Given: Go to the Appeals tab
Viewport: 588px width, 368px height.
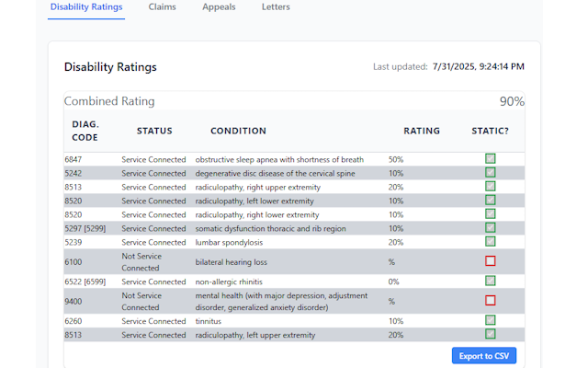Looking at the screenshot, I should click(219, 7).
